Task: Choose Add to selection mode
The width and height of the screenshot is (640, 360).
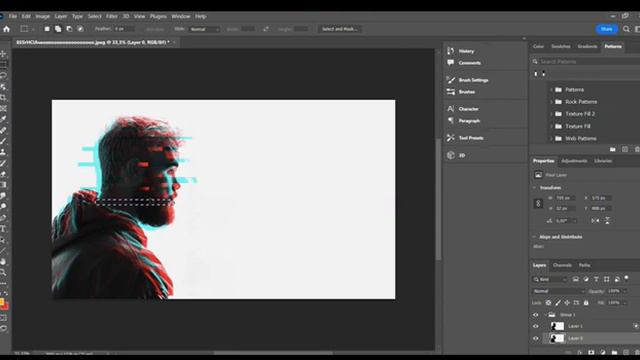Action: 58,29
